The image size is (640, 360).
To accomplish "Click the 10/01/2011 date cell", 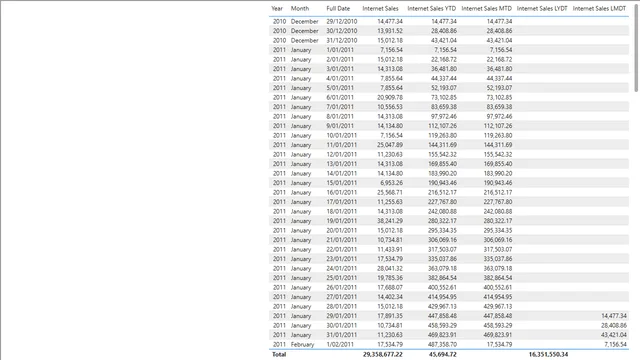I will pos(342,136).
